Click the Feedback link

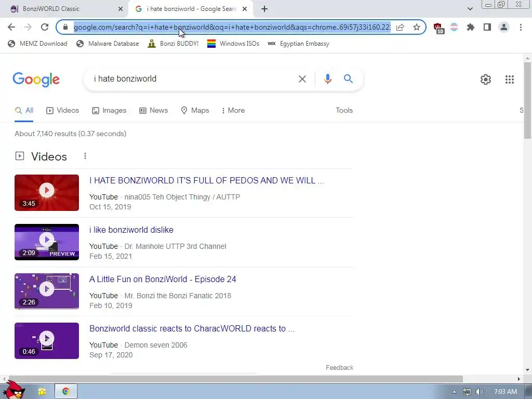(x=339, y=368)
